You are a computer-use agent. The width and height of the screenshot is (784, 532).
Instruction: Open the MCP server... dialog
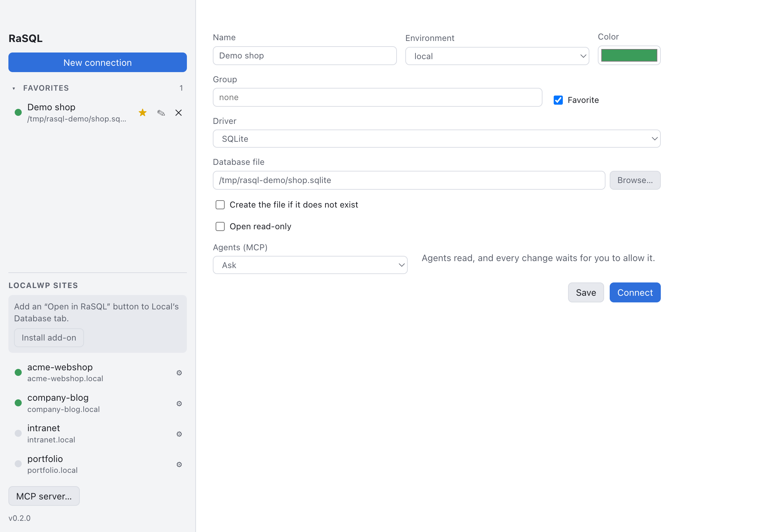44,496
